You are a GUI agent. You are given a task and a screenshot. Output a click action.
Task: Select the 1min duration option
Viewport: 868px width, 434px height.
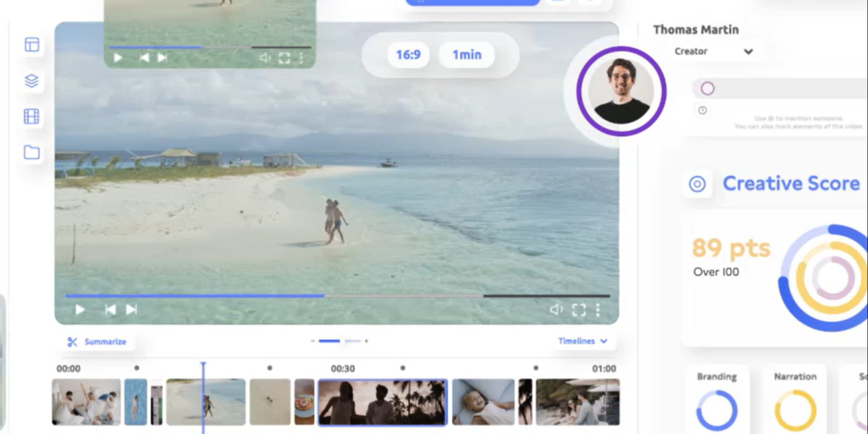tap(467, 55)
